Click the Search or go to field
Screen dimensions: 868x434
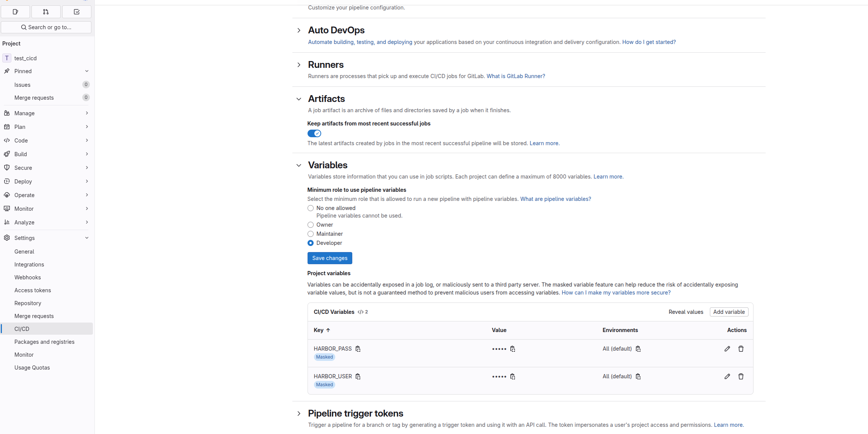[46, 27]
